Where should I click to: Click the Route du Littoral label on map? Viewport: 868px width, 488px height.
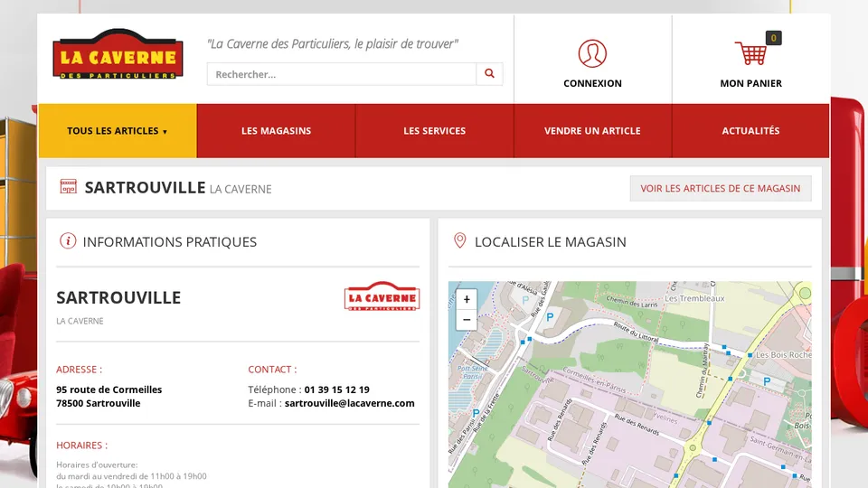click(636, 331)
